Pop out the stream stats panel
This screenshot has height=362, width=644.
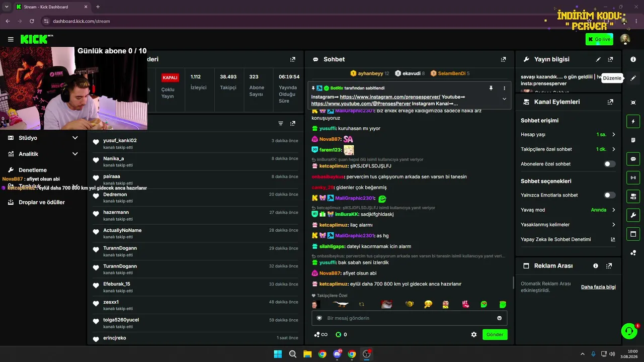coord(293,59)
